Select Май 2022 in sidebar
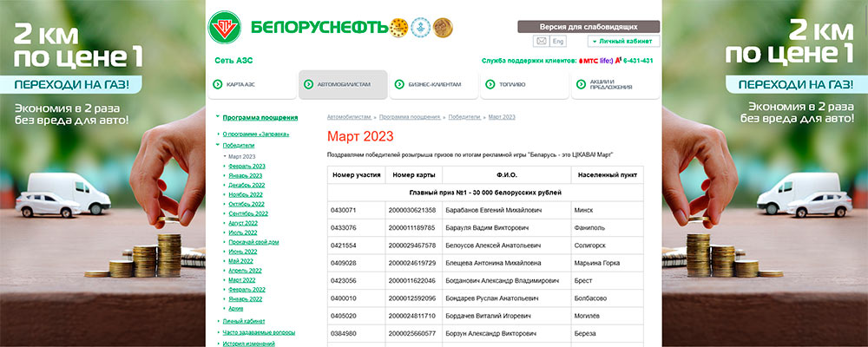868x347 pixels. coord(240,260)
